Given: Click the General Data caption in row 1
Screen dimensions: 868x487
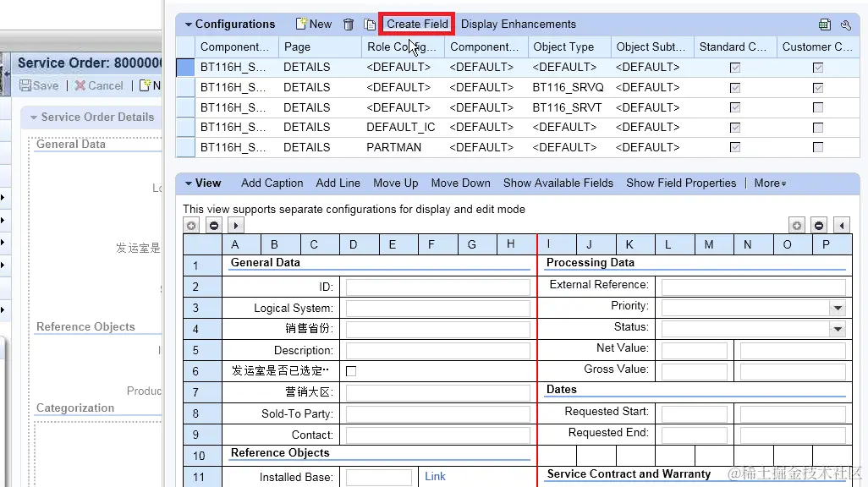Looking at the screenshot, I should pos(265,262).
